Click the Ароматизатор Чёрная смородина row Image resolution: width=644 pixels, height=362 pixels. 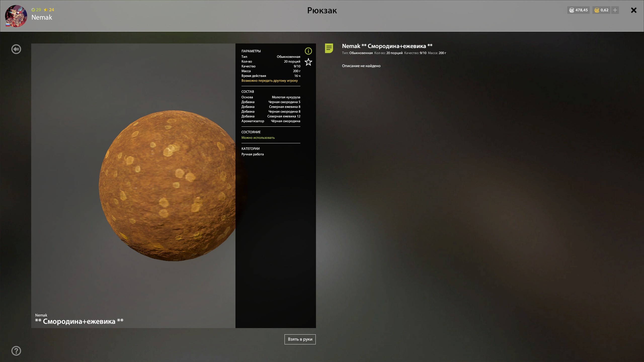pyautogui.click(x=271, y=121)
